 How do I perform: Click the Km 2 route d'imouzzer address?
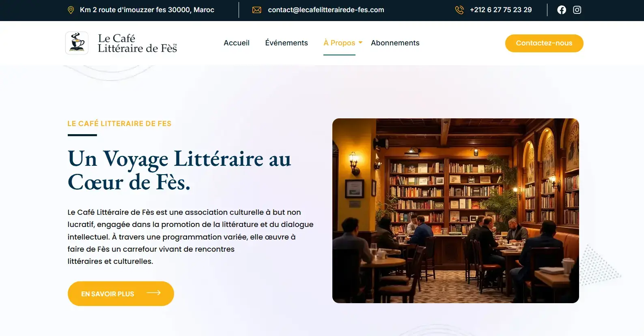point(147,10)
